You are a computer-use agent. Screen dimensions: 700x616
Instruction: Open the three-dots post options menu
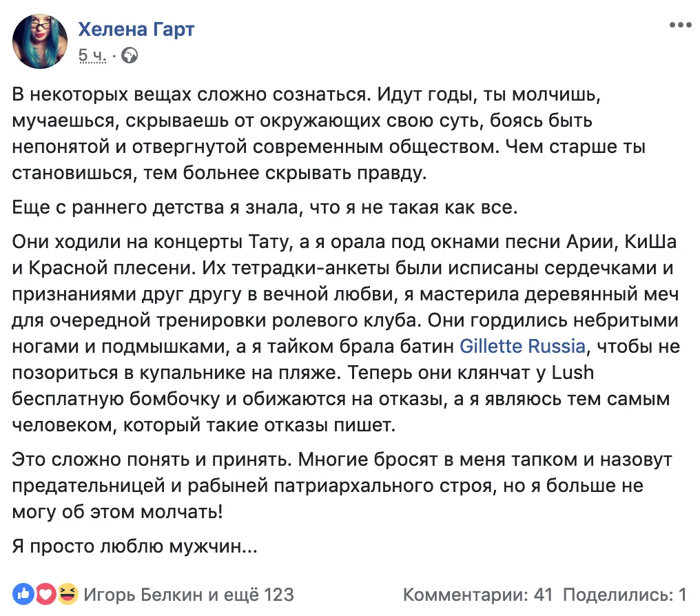pos(681,25)
